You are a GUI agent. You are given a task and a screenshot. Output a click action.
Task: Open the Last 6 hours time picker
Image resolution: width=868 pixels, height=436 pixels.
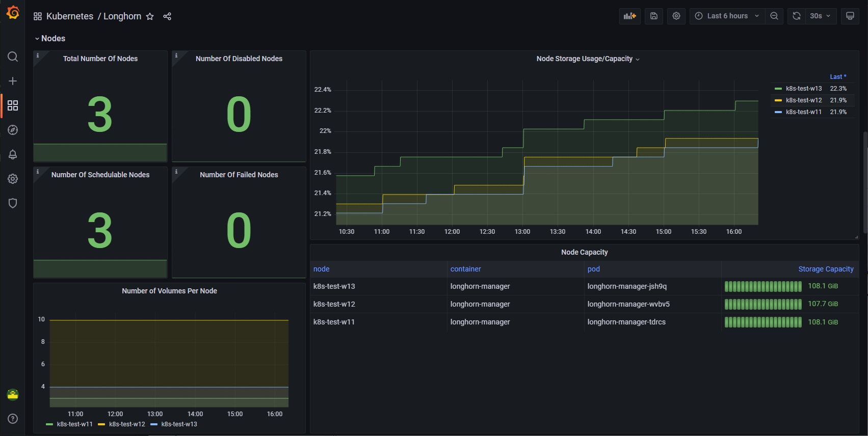(x=727, y=16)
